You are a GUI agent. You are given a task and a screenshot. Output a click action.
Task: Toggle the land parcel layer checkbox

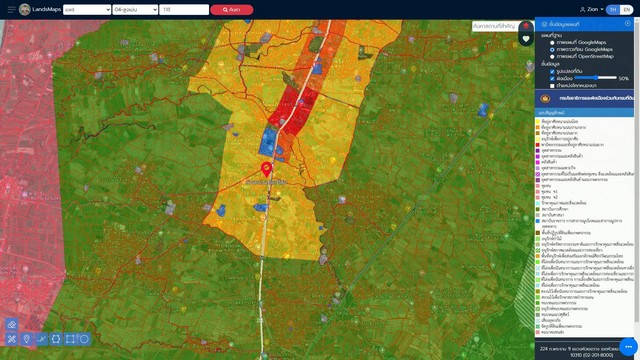coord(552,71)
